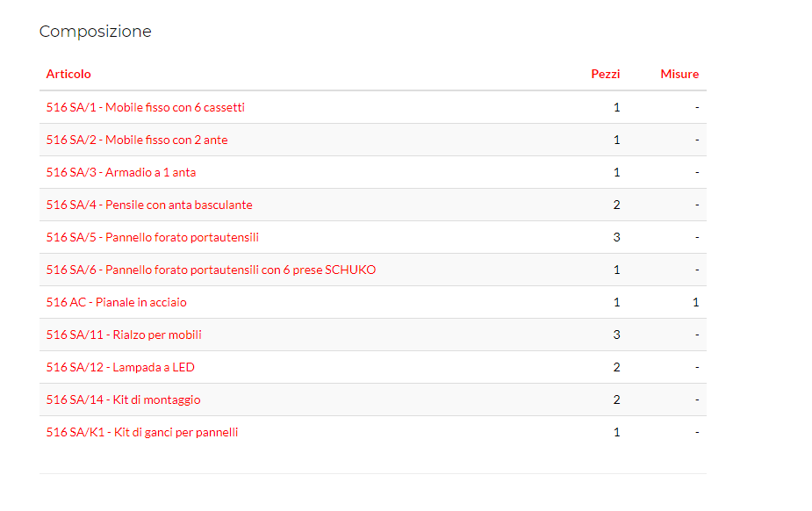Open 516 SA/11 Rialzo per mobili
Image resolution: width=812 pixels, height=511 pixels.
coord(124,335)
